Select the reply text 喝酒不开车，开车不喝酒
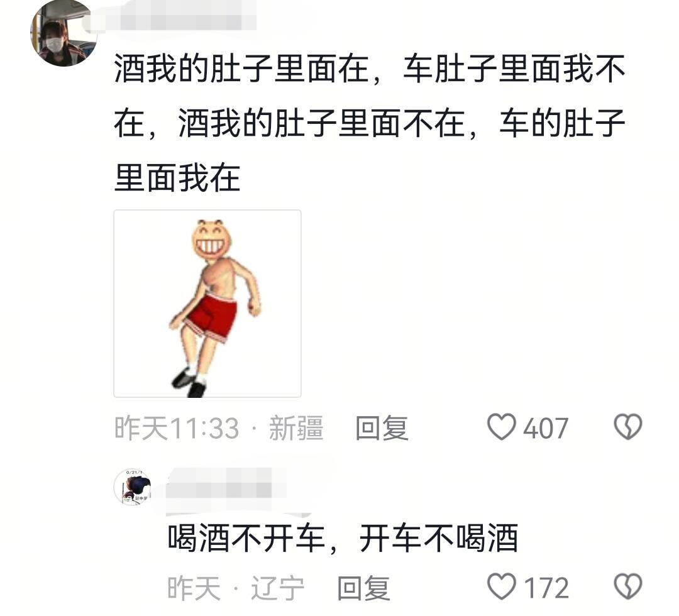Screen dimensions: 679x616 click(343, 538)
